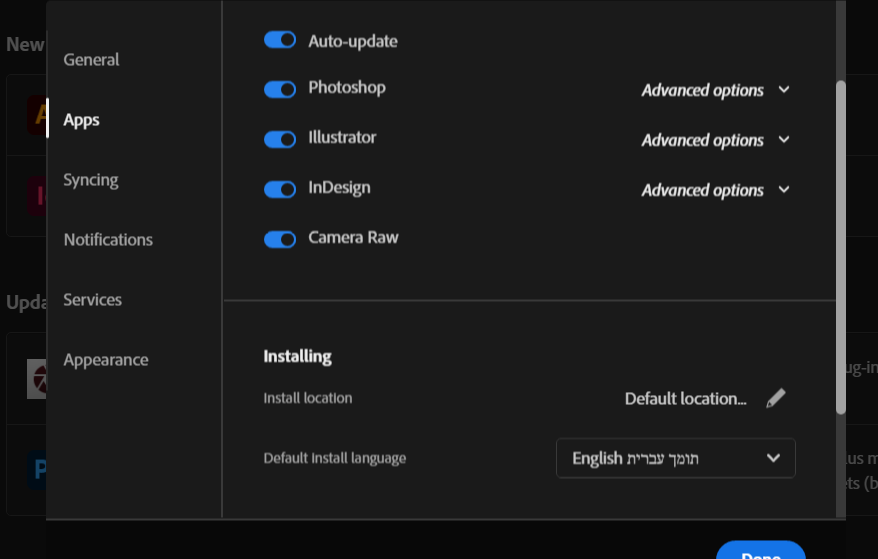
Task: Click the chevron beside Photoshop Advanced options
Action: click(784, 89)
